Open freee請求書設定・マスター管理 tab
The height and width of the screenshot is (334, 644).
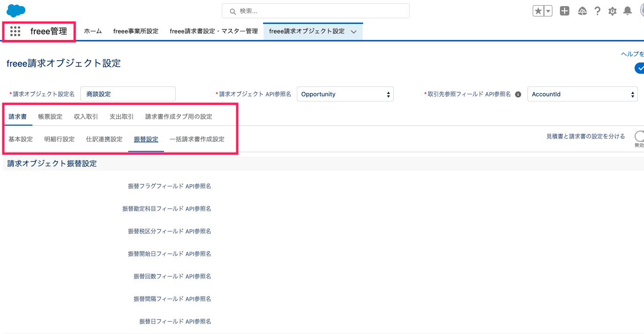(214, 31)
